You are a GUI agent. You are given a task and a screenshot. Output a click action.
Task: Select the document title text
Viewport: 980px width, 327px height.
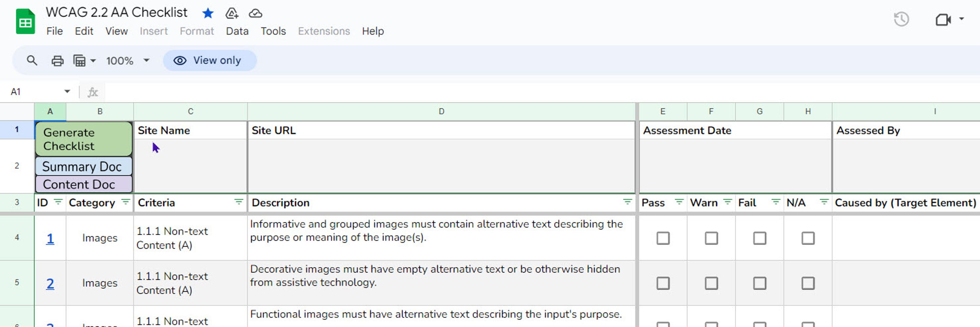pos(116,12)
